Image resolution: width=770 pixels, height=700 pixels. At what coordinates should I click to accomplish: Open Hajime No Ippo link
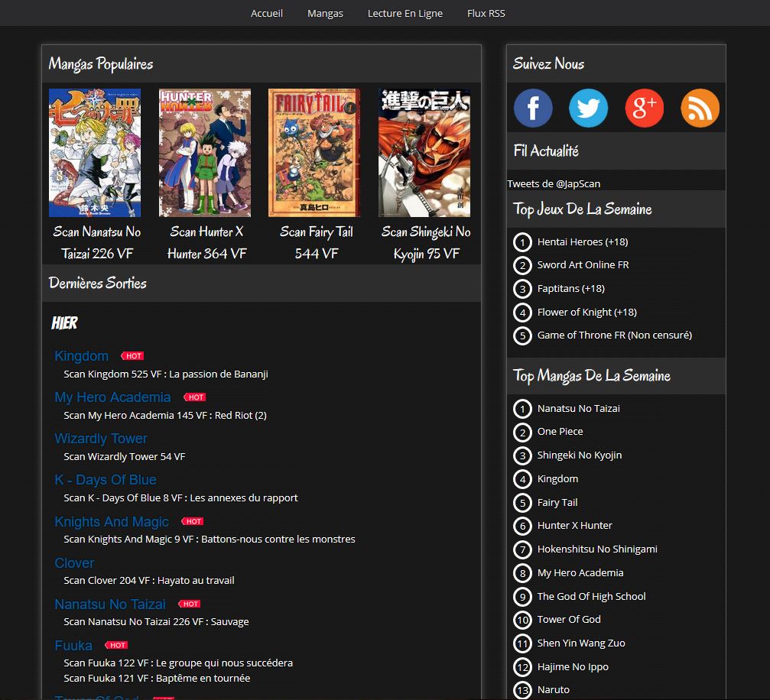tap(573, 666)
